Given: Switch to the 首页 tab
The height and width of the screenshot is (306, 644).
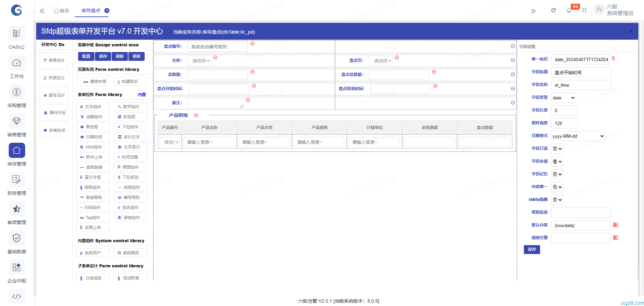Looking at the screenshot, I should (62, 11).
